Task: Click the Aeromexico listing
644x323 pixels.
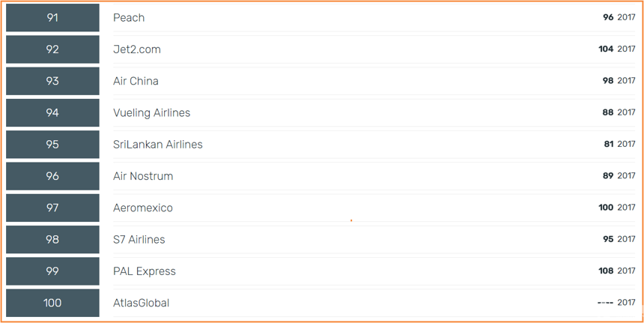Action: coord(143,208)
